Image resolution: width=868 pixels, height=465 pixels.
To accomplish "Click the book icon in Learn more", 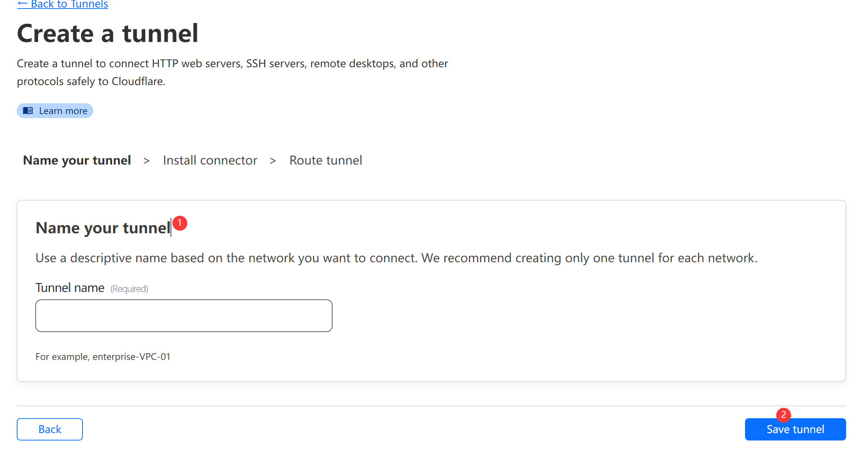I will (x=28, y=111).
